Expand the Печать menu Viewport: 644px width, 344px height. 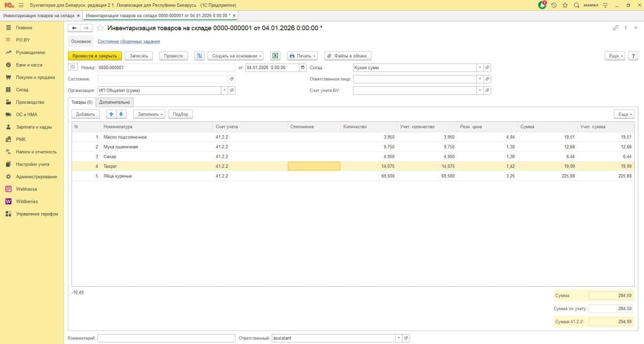point(303,56)
